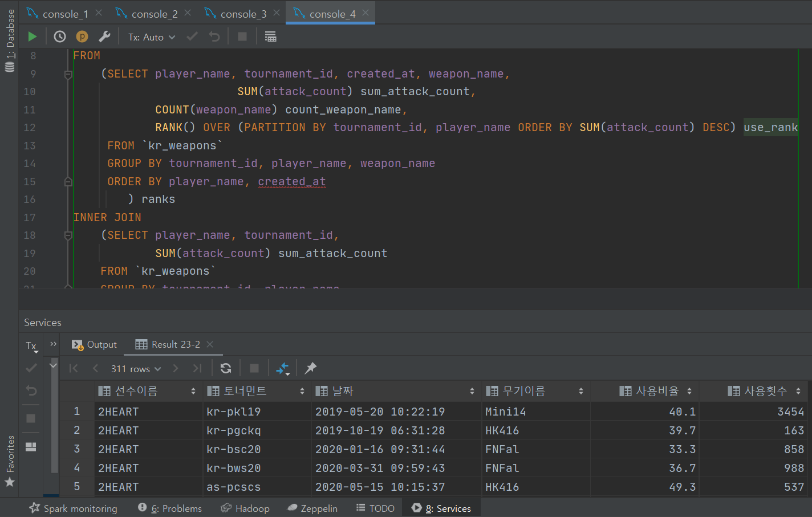
Task: Click the Rollback arrow in the editor toolbar
Action: 214,36
